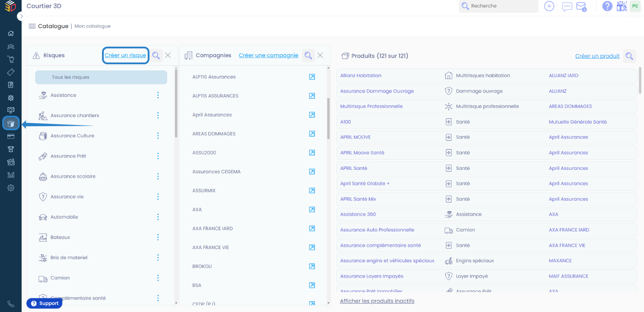This screenshot has width=644, height=312.
Task: Open the three-dot menu for Bris de materiel
Action: tap(158, 257)
